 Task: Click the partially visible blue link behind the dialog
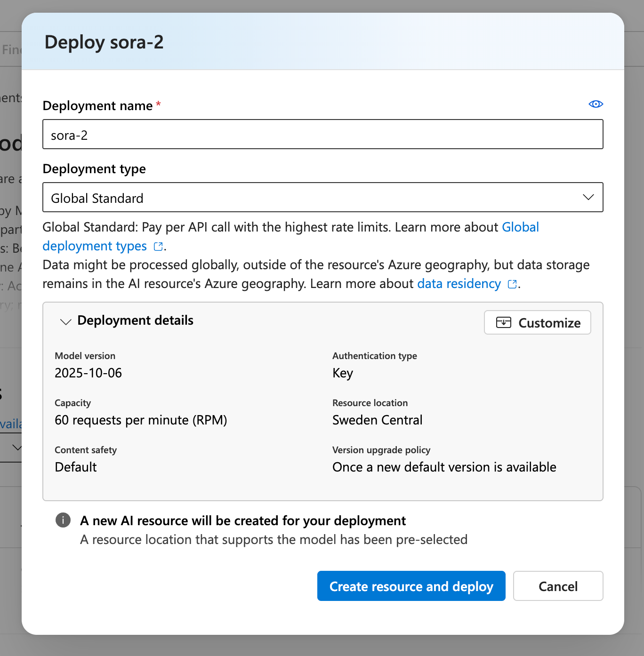[10, 424]
